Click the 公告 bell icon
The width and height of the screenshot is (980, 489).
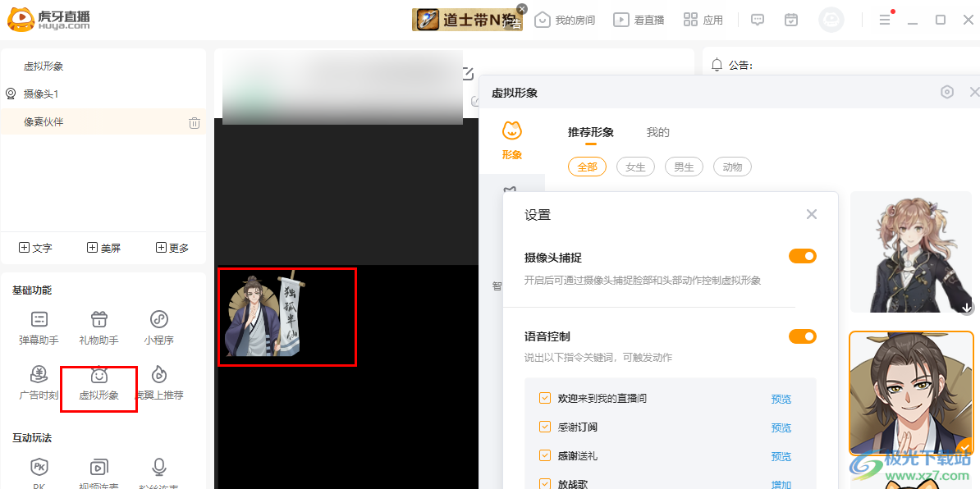tap(717, 65)
